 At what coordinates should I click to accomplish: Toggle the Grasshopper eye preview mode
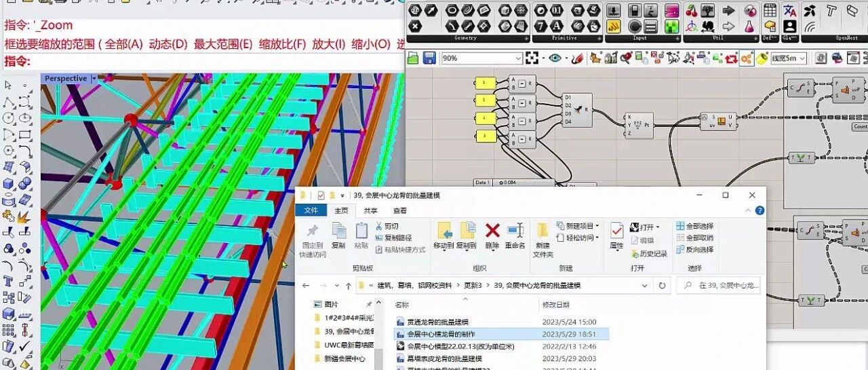555,58
